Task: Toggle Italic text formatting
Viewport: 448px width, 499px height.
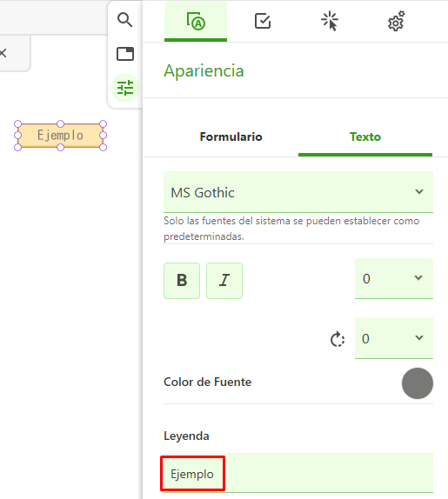Action: click(224, 281)
